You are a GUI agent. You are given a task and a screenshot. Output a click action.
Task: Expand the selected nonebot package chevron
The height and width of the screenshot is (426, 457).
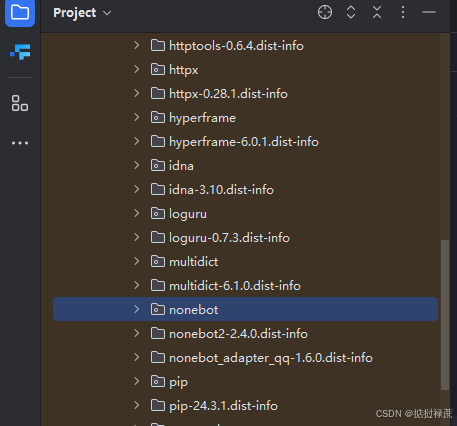point(136,309)
